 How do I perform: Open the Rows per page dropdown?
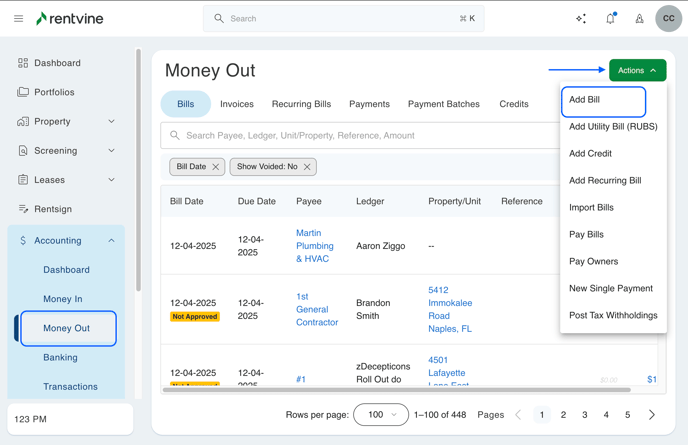381,415
